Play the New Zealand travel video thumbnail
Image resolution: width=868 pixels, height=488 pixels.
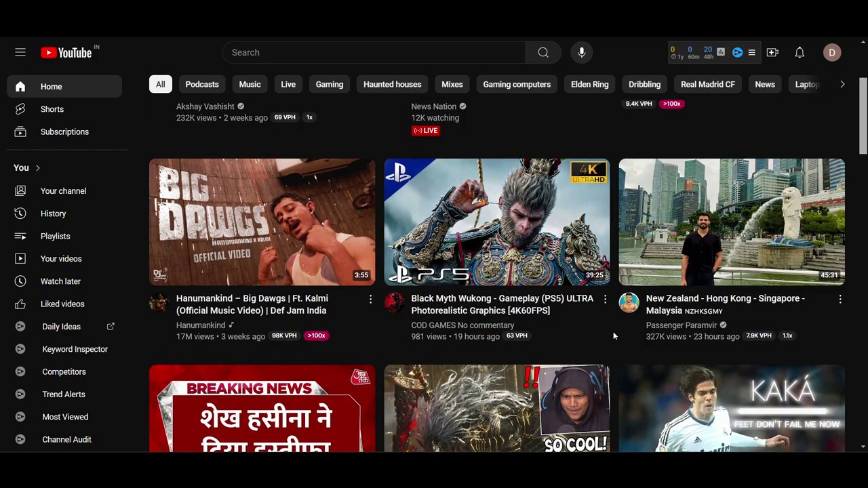tap(731, 222)
